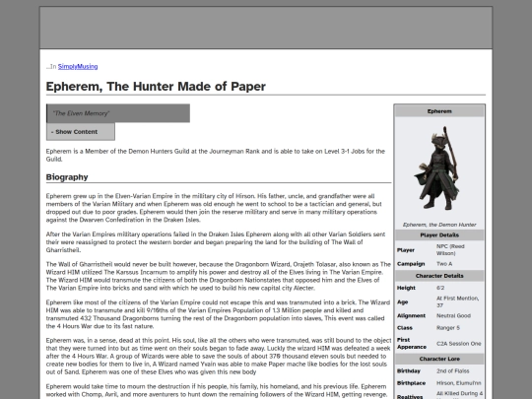
Task: Click the Alignment value 'Neutral Good'
Action: tap(453, 315)
